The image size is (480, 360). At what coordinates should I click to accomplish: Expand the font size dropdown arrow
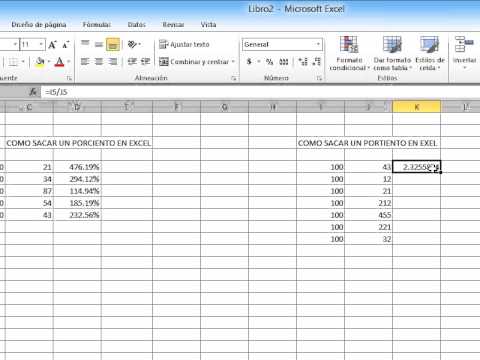(41, 44)
